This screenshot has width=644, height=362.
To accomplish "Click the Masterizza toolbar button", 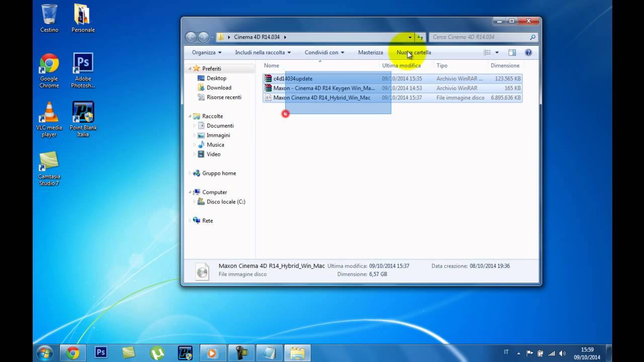I will 370,52.
